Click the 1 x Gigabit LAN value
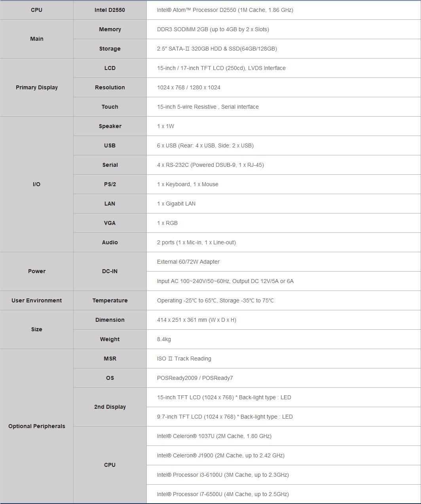 [x=176, y=204]
